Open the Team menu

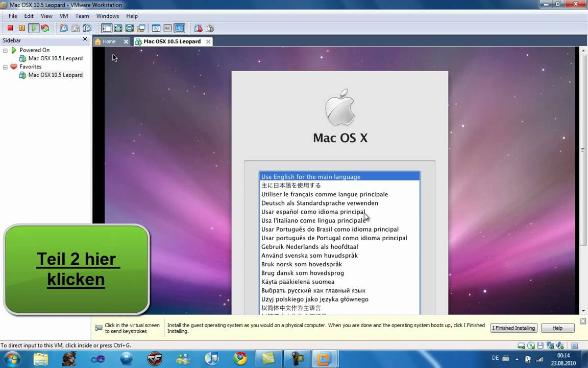point(82,16)
